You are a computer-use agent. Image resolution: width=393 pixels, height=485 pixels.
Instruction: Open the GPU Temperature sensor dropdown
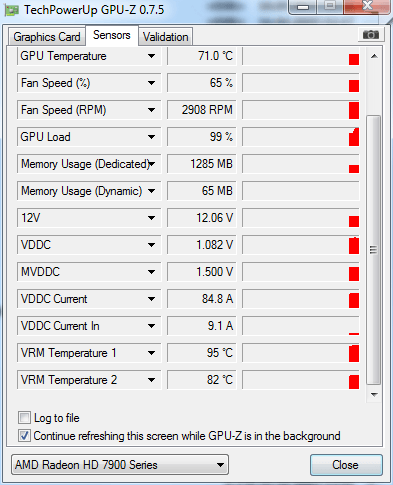point(151,56)
